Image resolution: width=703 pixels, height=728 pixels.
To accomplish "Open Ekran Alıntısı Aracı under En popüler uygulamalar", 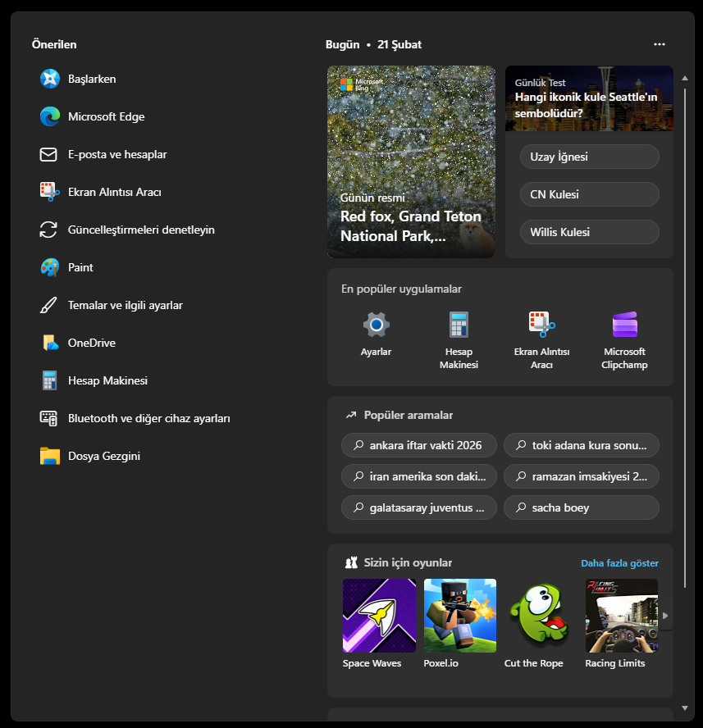I will point(541,340).
